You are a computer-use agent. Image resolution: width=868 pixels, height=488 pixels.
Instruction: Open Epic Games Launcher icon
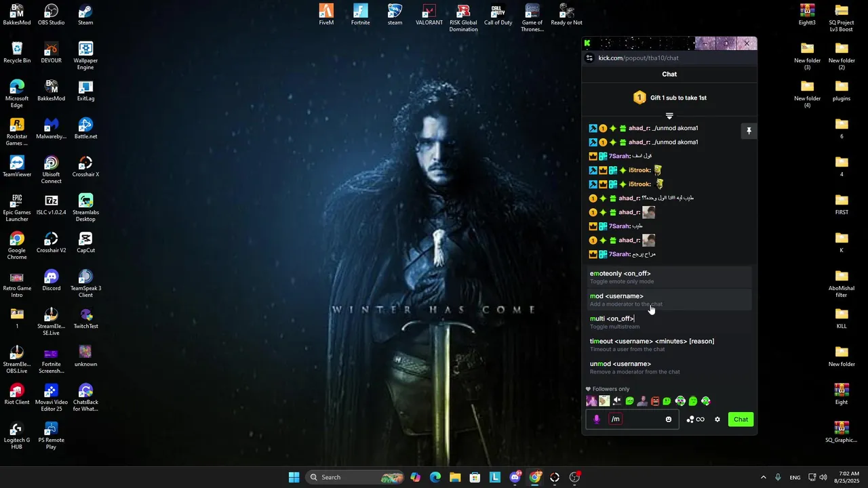[x=17, y=208]
